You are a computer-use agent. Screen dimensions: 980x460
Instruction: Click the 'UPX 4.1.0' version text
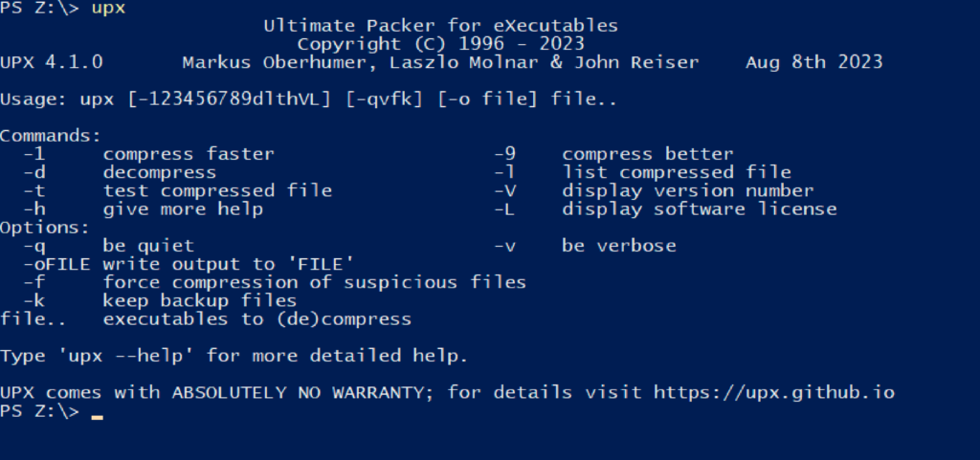(52, 62)
